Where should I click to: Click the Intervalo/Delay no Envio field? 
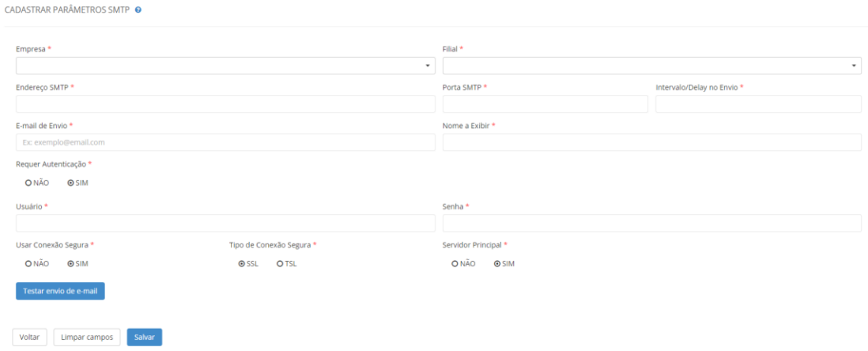pyautogui.click(x=757, y=104)
